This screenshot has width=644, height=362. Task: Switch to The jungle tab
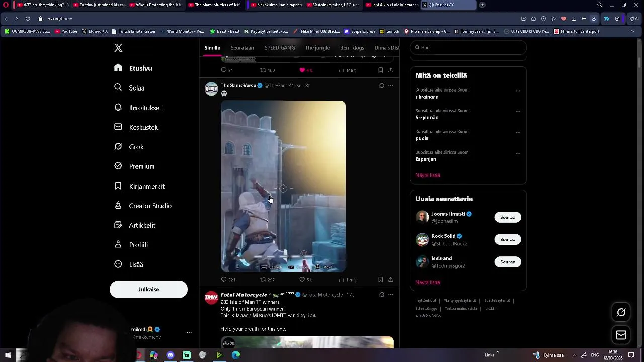click(x=317, y=48)
